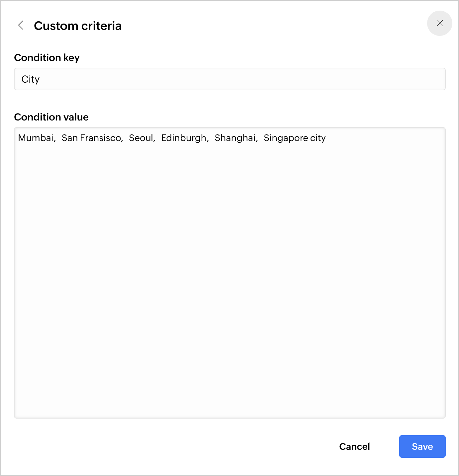Image resolution: width=459 pixels, height=476 pixels.
Task: Click the "Condition value" label
Action: [51, 117]
